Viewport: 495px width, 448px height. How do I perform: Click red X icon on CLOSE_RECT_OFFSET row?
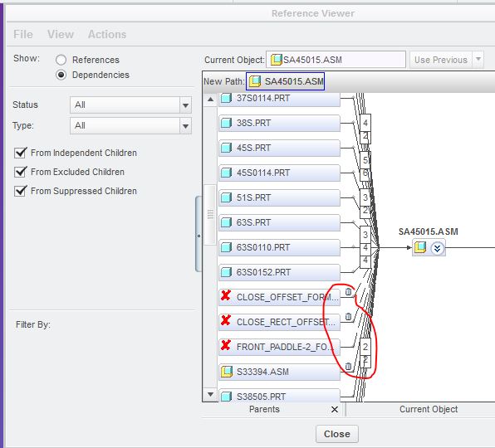[x=226, y=320]
